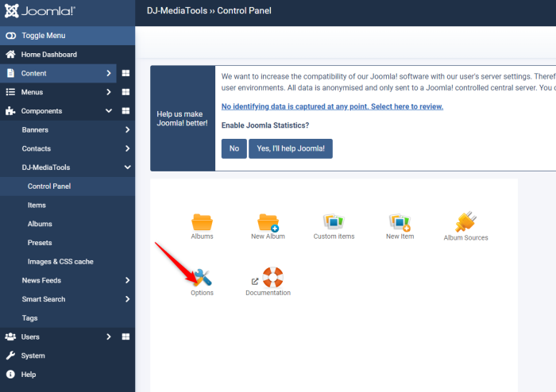Click the Menus list icon
Screen dimensions: 556x392
coord(10,92)
